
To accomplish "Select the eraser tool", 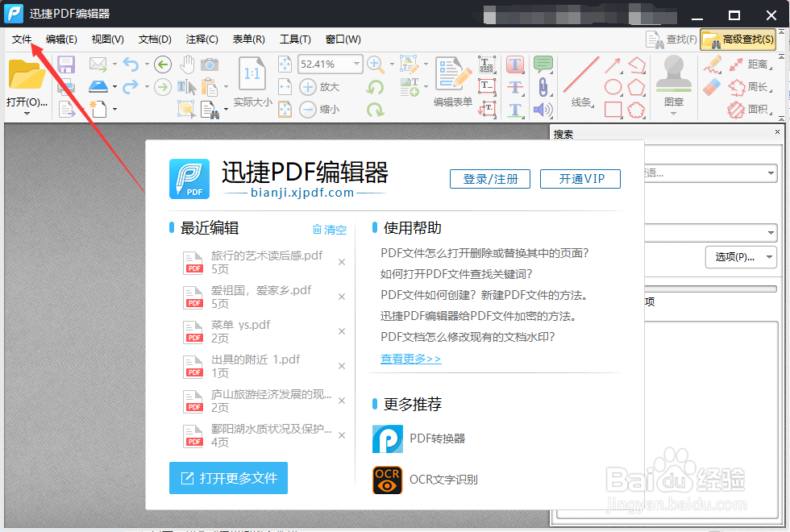I will [711, 87].
